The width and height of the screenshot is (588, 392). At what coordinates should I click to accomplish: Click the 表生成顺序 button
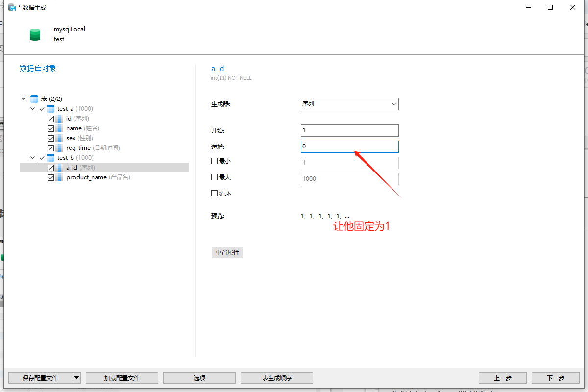coord(277,378)
